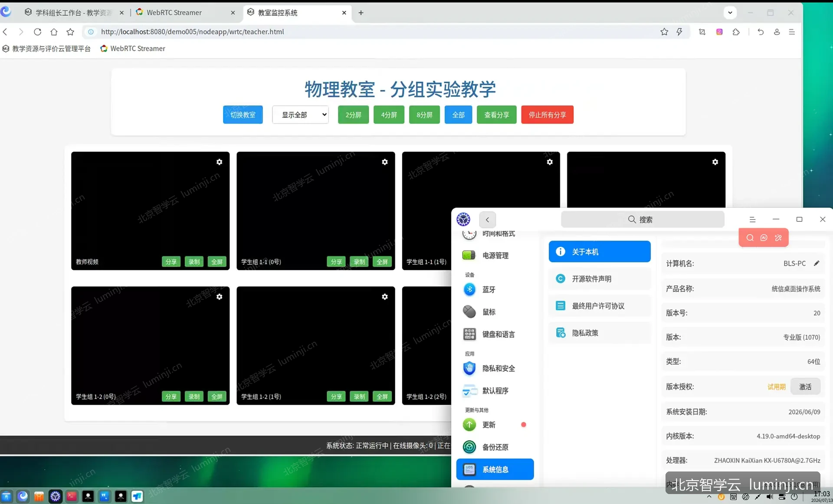Viewport: 833px width, 504px height.
Task: Click the 停止所有分享 button
Action: 548,115
